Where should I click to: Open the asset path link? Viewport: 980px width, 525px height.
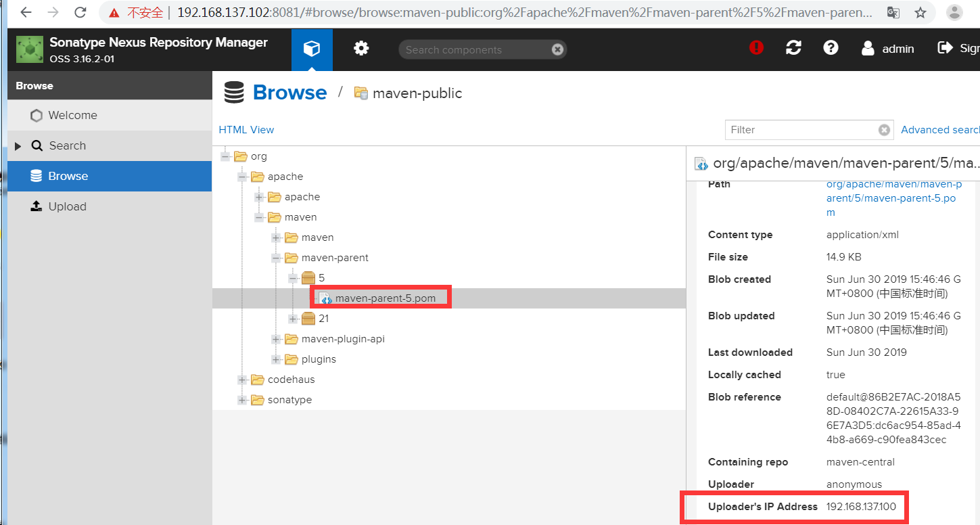[x=893, y=198]
